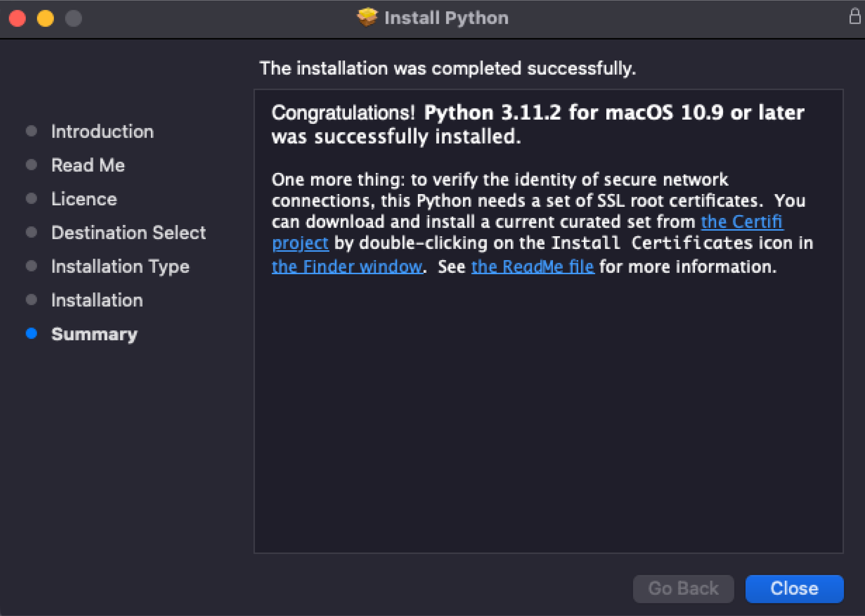Click the Summary step icon

[34, 334]
